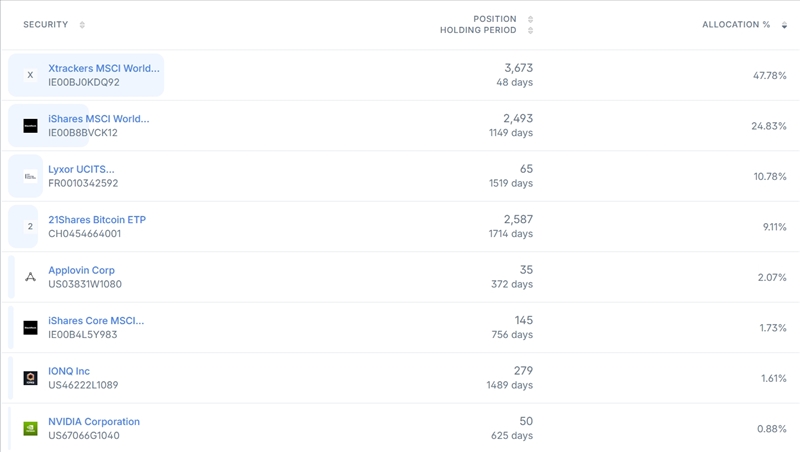Sort by the Security column arrows
Screen dimensions: 800x452
coord(82,25)
